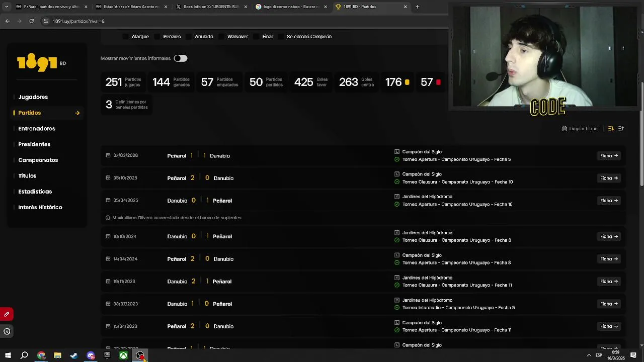Check the Anulado box
Viewport: 644px width, 362px height.
[189, 37]
